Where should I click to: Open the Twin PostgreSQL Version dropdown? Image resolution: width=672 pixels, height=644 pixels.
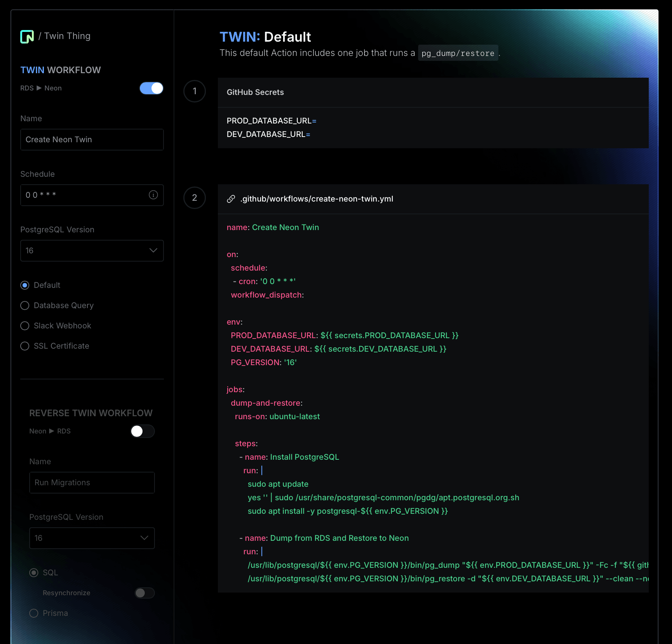tap(92, 251)
